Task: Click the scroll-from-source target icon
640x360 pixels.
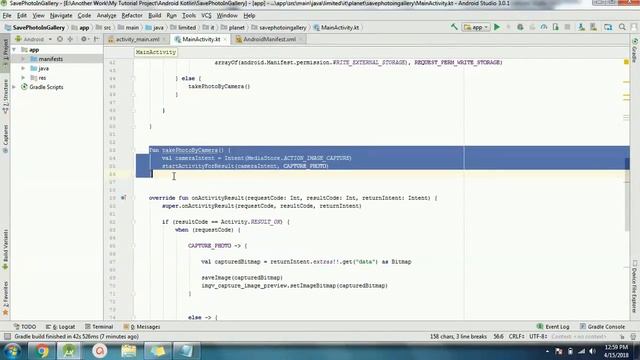Action: 60,39
